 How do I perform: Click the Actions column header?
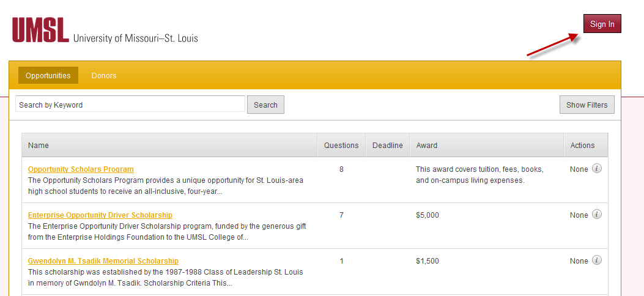586,145
